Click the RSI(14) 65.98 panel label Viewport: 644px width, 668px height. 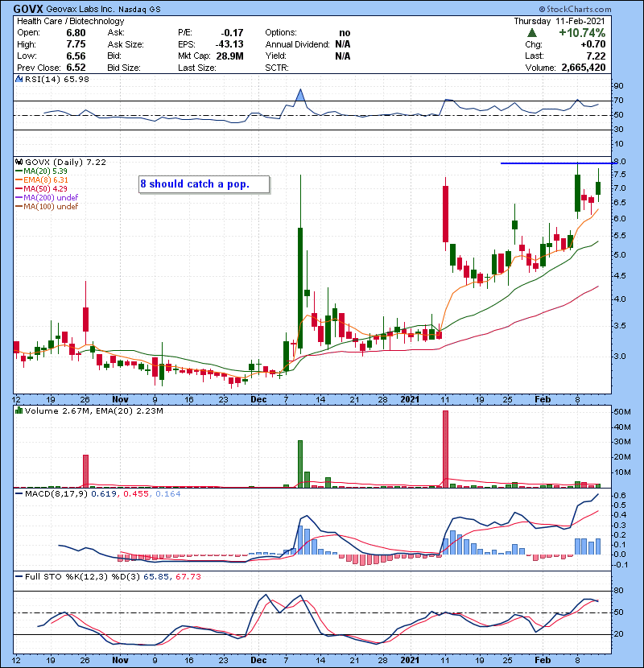click(x=56, y=79)
